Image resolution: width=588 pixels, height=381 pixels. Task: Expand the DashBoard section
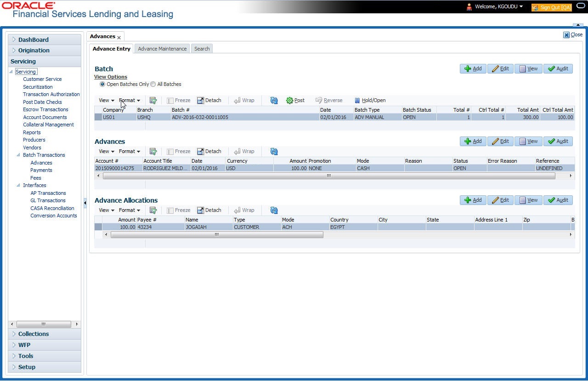tap(45, 40)
